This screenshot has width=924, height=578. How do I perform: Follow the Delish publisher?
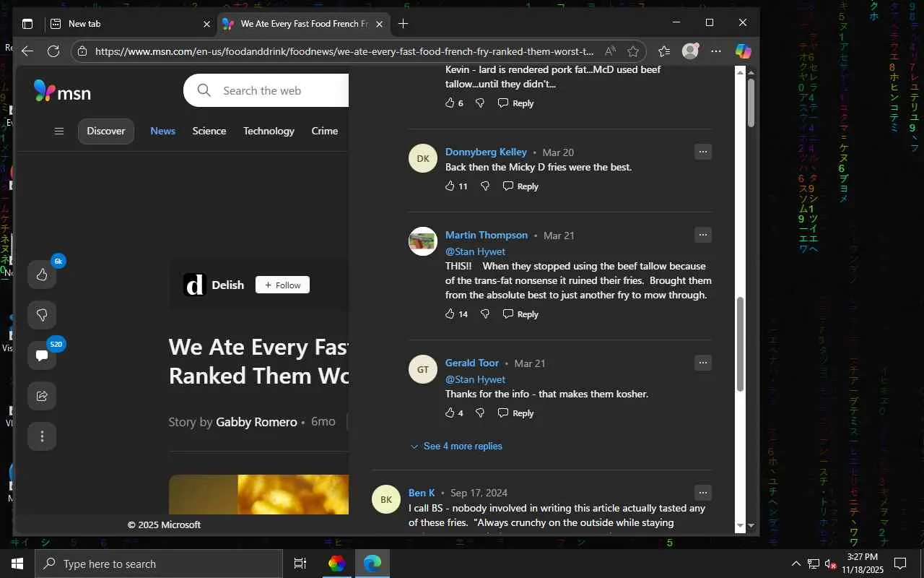[282, 285]
